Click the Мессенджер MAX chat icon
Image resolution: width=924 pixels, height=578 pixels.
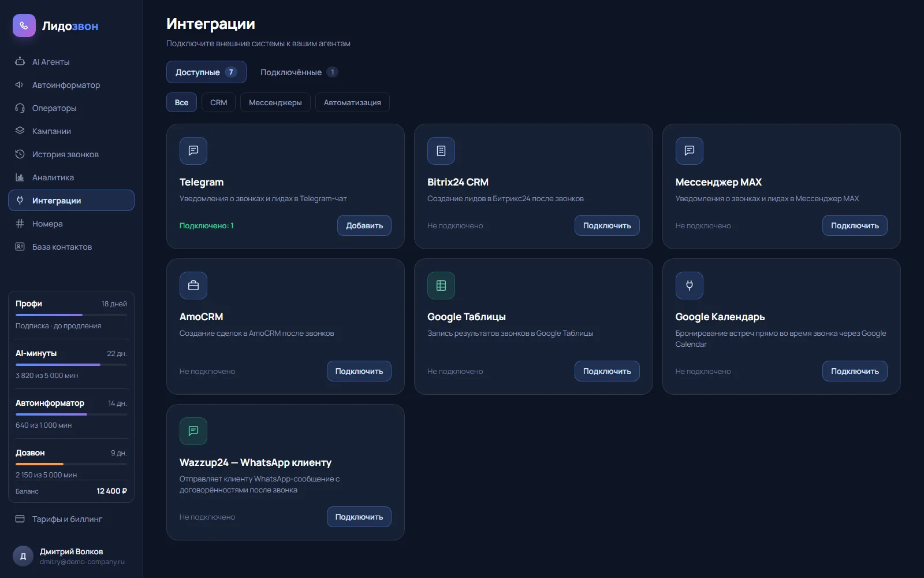coord(690,151)
